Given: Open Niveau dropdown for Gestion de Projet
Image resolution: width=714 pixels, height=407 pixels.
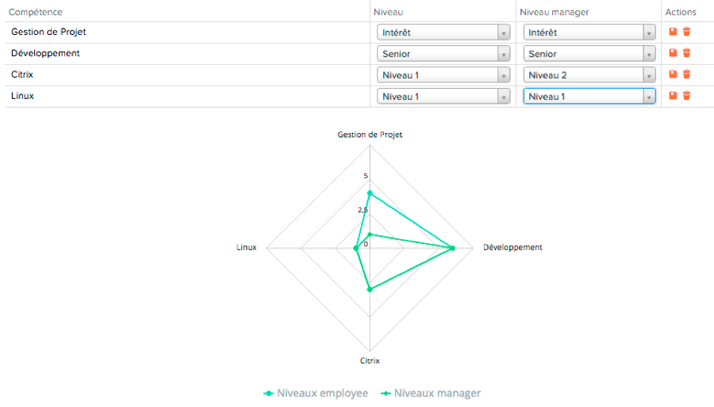Looking at the screenshot, I should [x=443, y=32].
